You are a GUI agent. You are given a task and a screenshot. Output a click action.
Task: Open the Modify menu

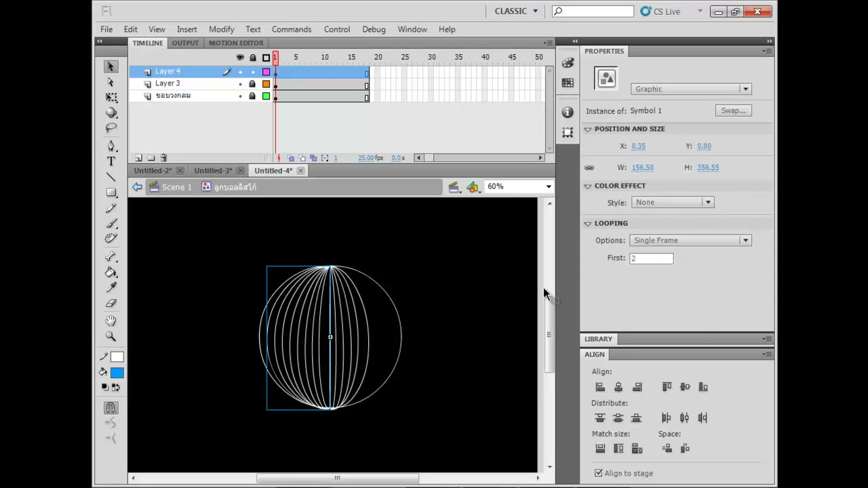pyautogui.click(x=221, y=29)
